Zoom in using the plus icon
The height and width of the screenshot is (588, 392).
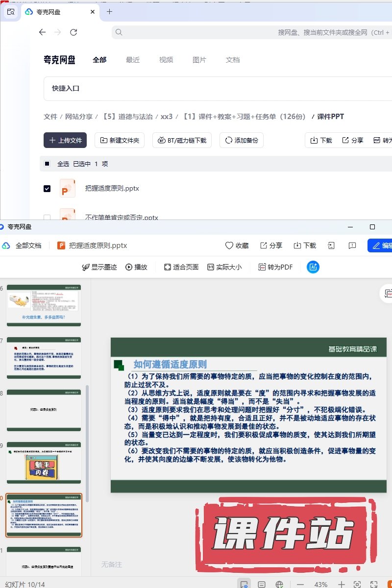click(342, 585)
